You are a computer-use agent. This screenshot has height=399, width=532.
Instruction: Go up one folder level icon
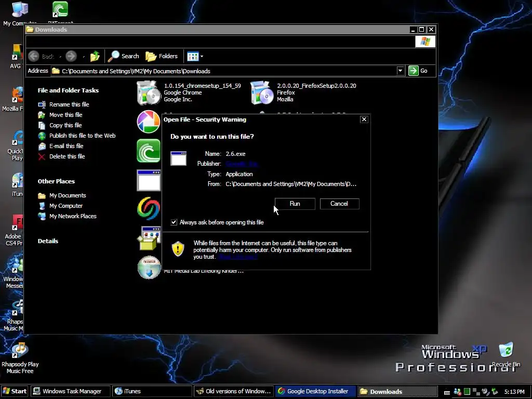coord(95,56)
